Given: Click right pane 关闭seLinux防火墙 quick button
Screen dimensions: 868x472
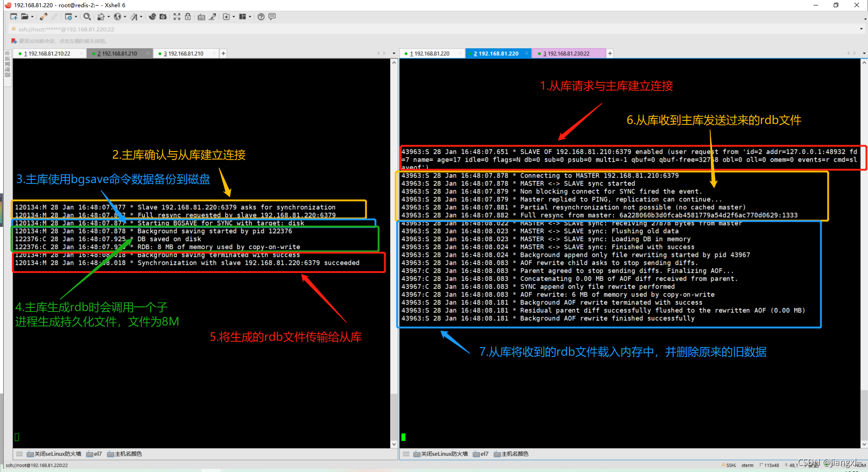Looking at the screenshot, I should coord(441,454).
